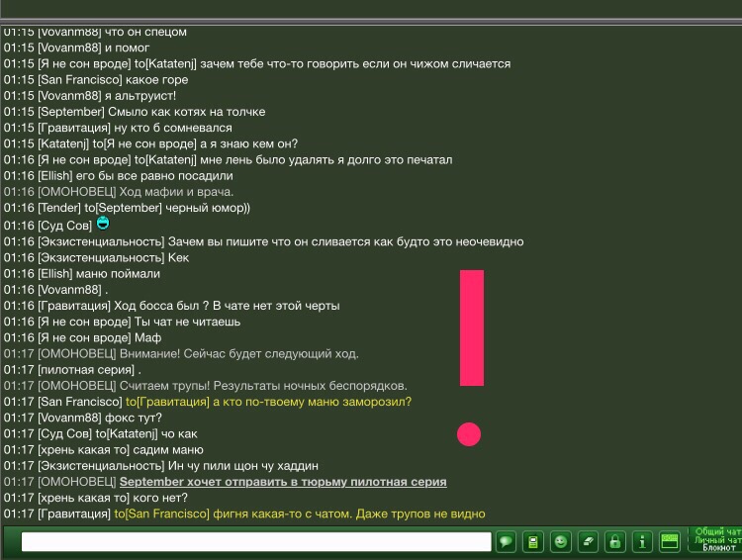Viewport: 742px width, 560px height.
Task: Click the underlined September vote message
Action: tap(283, 482)
